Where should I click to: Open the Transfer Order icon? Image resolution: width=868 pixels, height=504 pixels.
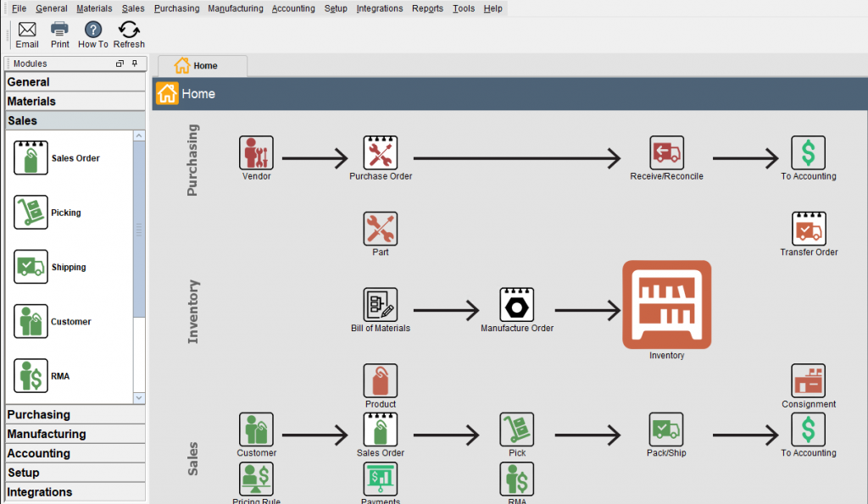pos(809,230)
